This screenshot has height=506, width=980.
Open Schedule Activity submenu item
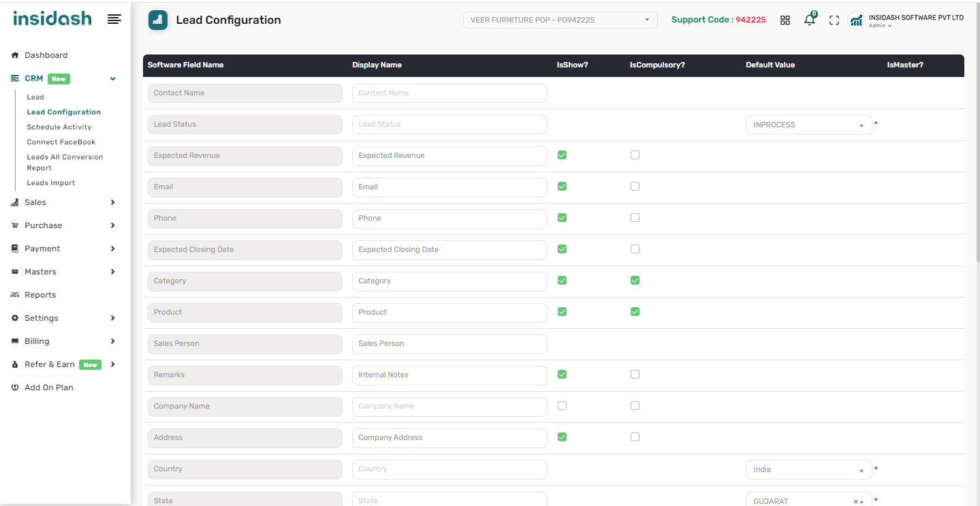(59, 127)
